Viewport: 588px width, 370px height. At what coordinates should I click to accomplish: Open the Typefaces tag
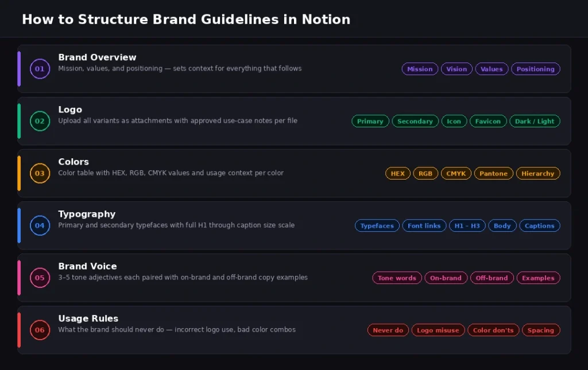point(377,226)
